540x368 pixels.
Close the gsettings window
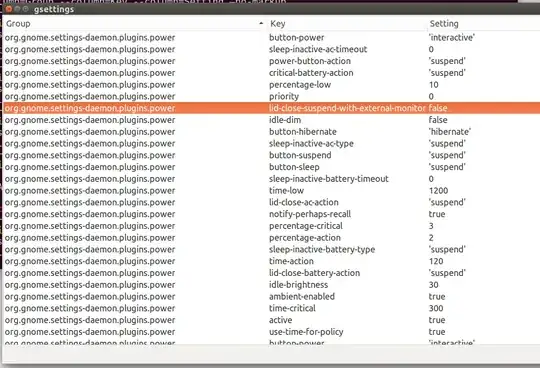click(9, 9)
